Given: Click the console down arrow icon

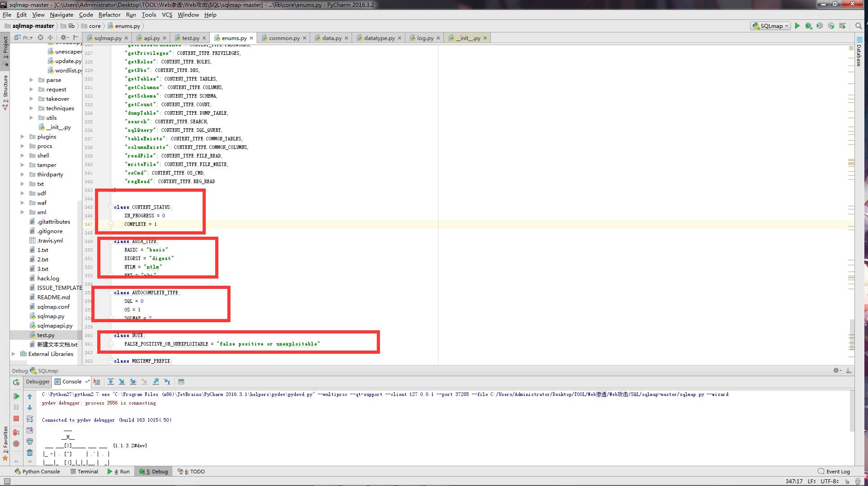Looking at the screenshot, I should pos(30,408).
